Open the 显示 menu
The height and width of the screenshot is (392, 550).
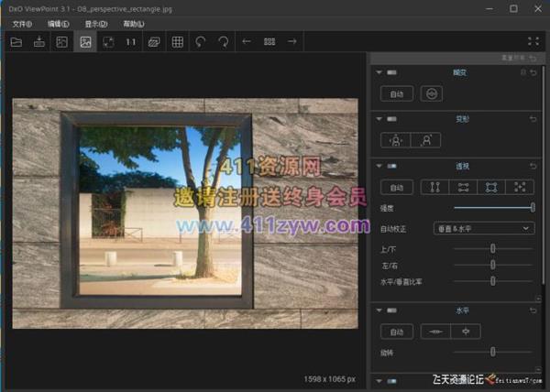tap(95, 23)
